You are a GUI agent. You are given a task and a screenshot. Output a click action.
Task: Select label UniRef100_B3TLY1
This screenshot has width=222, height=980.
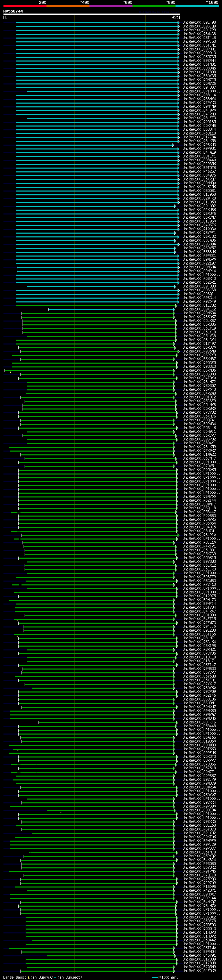click(199, 156)
